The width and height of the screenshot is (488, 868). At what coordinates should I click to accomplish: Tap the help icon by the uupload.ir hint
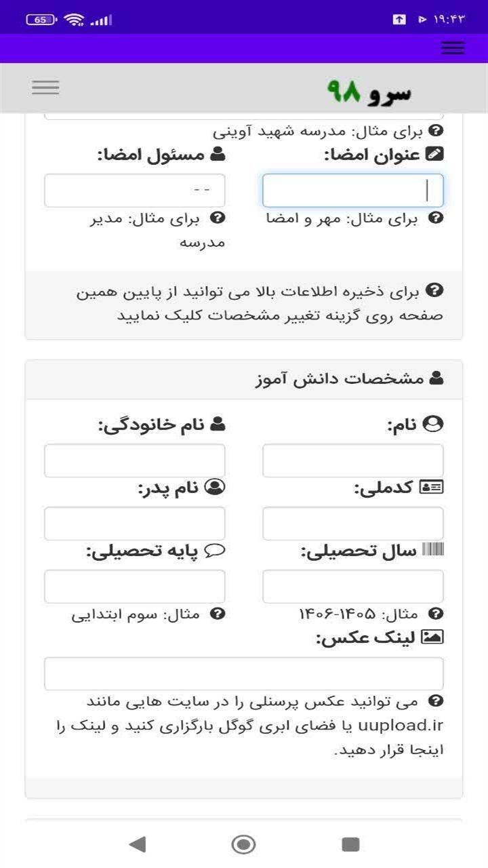click(437, 701)
